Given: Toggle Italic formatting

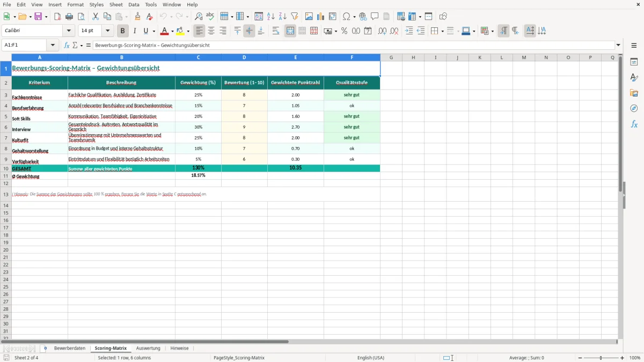Looking at the screenshot, I should pyautogui.click(x=135, y=31).
